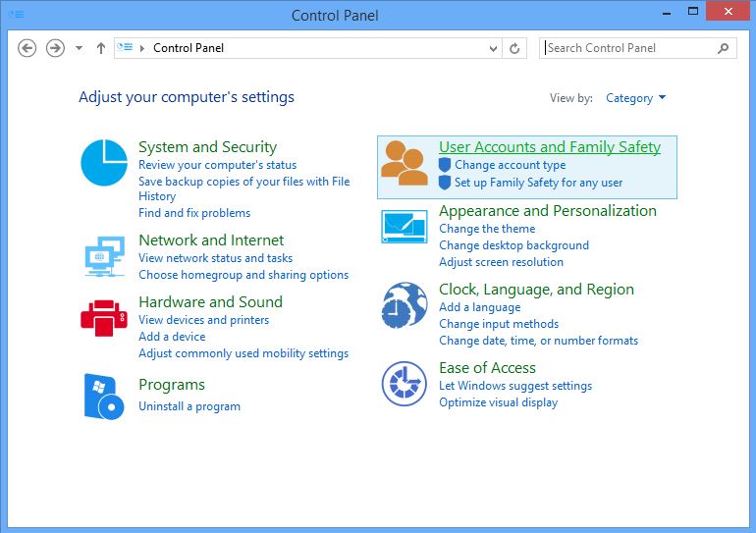Go forward with the forward arrow button
This screenshot has width=756, height=533.
pyautogui.click(x=55, y=48)
